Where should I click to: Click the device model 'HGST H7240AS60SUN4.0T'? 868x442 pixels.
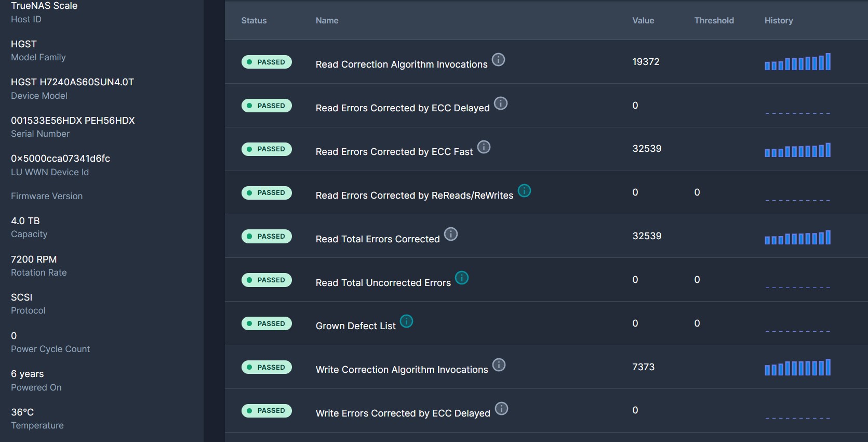click(x=72, y=82)
